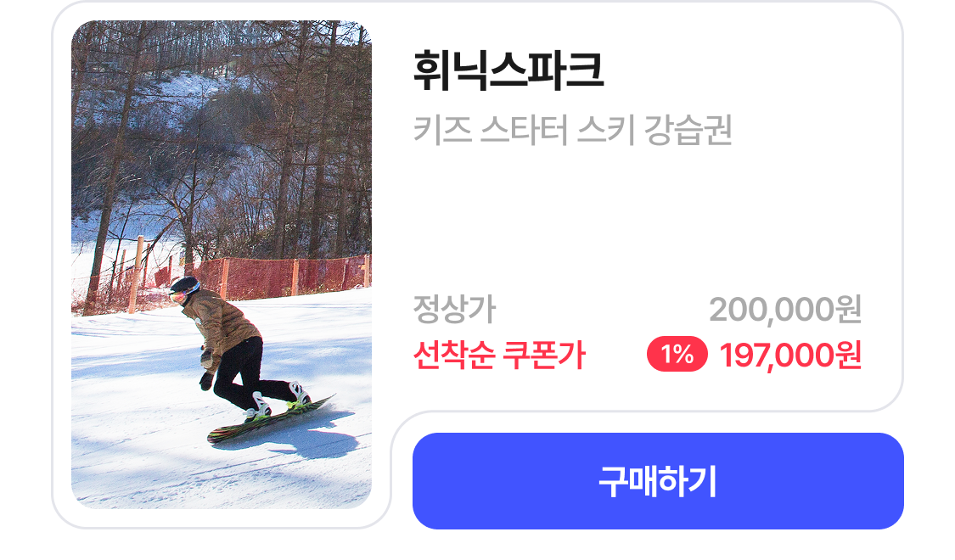This screenshot has height=560, width=955.
Task: Click the 정상가 label
Action: tap(454, 309)
